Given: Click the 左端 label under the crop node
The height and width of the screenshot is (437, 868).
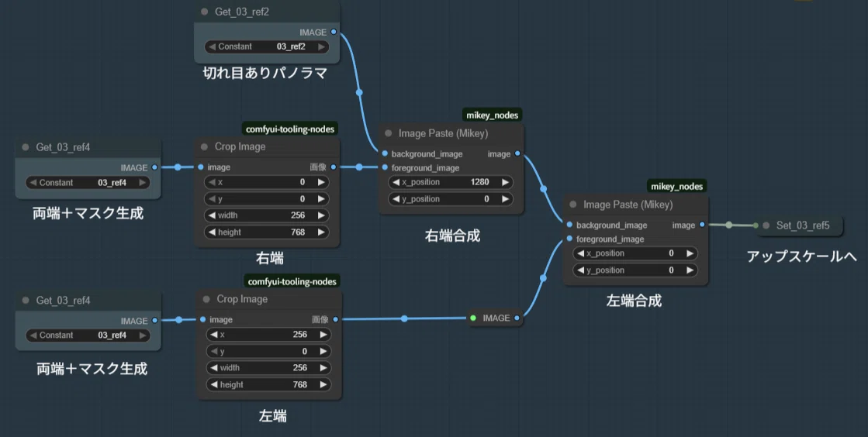Looking at the screenshot, I should [x=272, y=416].
